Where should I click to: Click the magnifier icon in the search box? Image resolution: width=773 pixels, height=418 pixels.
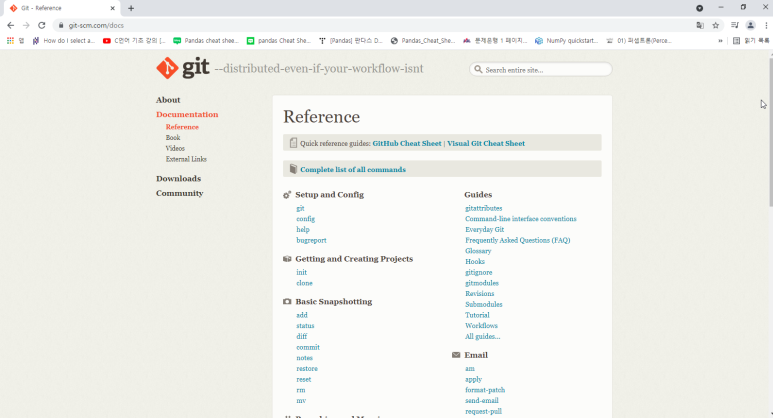coord(478,70)
